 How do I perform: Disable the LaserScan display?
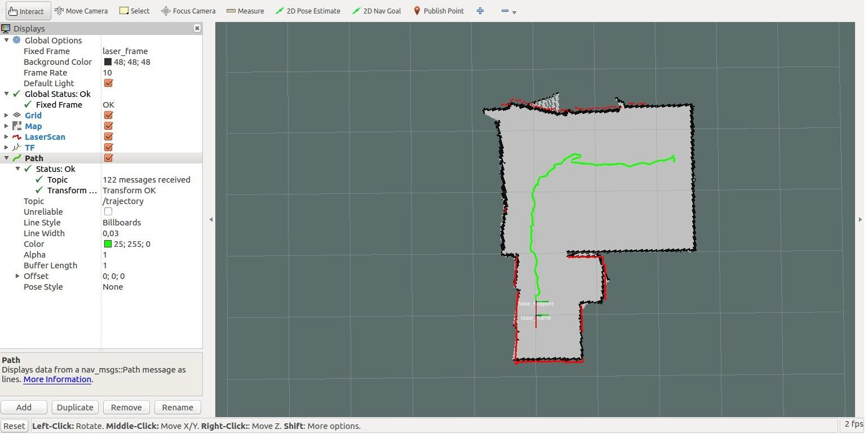tap(108, 136)
